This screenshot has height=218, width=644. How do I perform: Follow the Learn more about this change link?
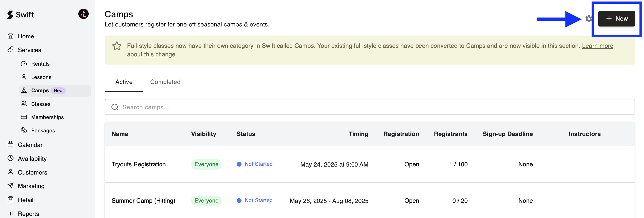pos(597,46)
